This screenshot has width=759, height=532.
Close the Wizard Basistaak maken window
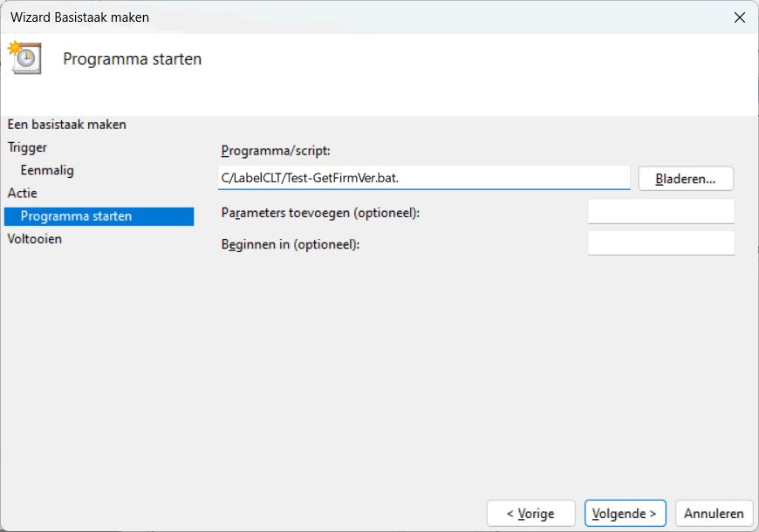point(739,17)
